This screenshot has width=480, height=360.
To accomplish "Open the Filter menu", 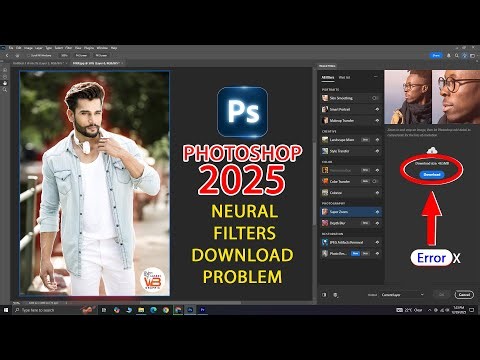I will coord(69,48).
